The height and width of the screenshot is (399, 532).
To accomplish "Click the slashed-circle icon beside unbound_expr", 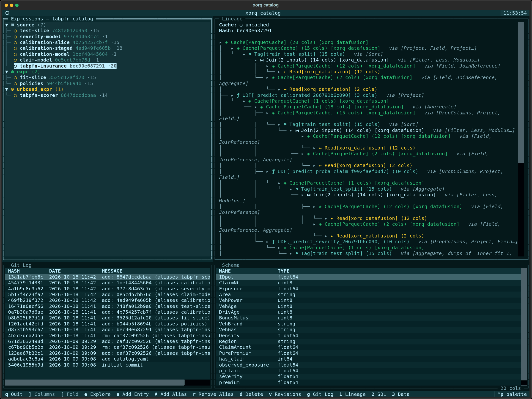I will (x=12, y=89).
